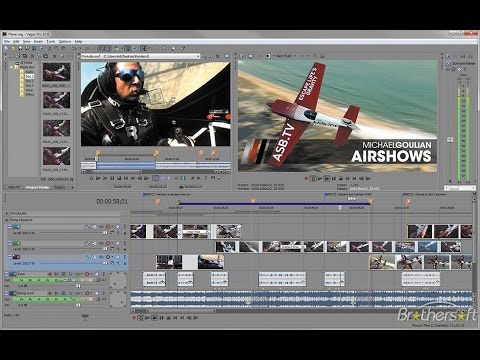Click Play under the Video Preview
The width and height of the screenshot is (480, 360).
327,179
